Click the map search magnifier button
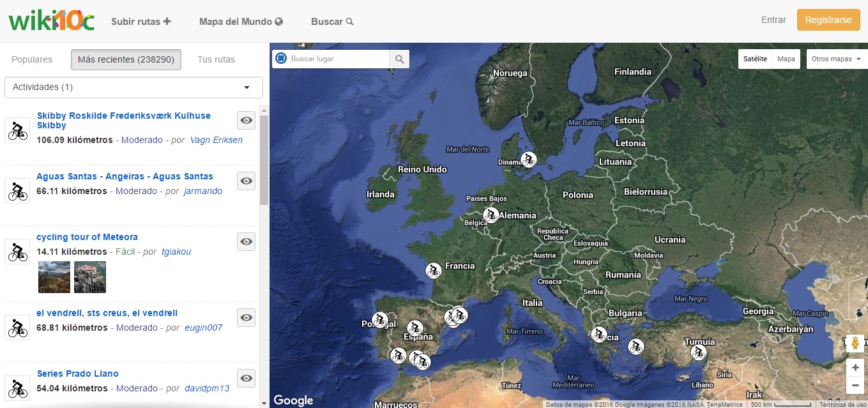 coord(399,59)
